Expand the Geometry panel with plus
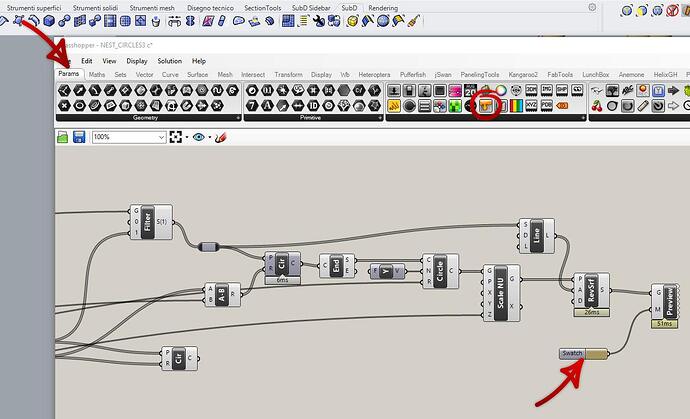Screen dimensions: 690x419 coord(238,118)
